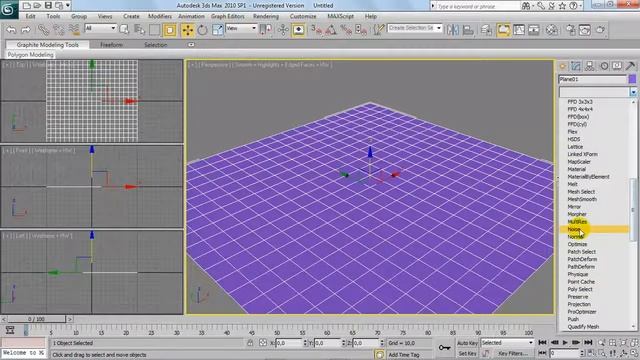This screenshot has width=640, height=360.
Task: Open the Tools menu
Action: [x=53, y=16]
